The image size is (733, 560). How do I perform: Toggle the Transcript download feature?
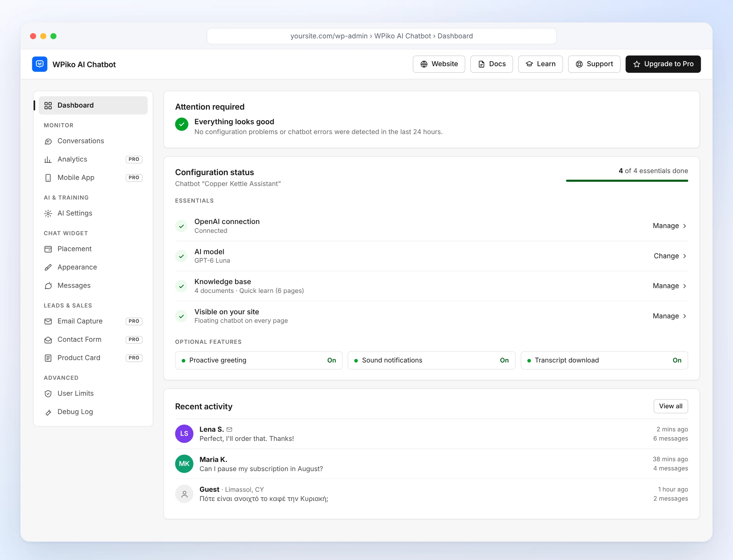(604, 360)
